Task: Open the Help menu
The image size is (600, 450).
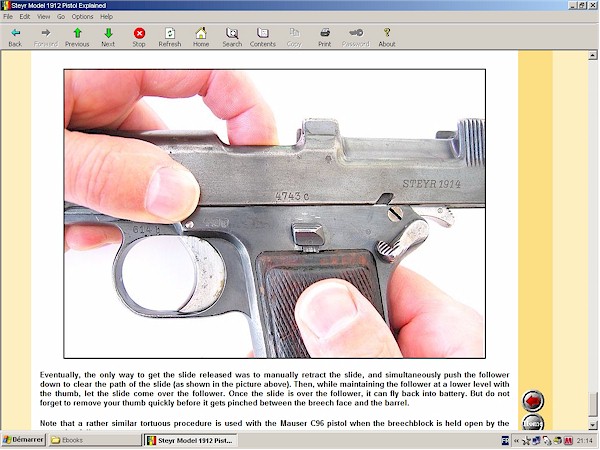Action: (x=106, y=16)
